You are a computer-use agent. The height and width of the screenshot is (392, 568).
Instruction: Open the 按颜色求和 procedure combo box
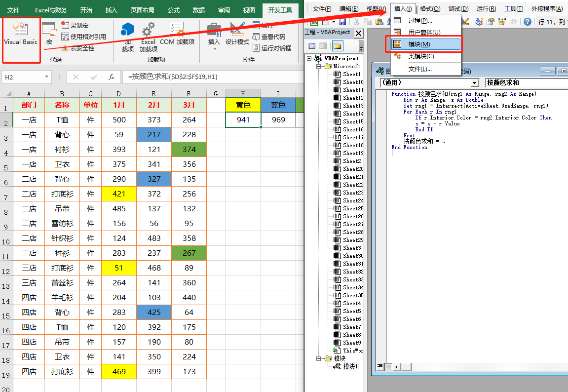click(x=527, y=82)
